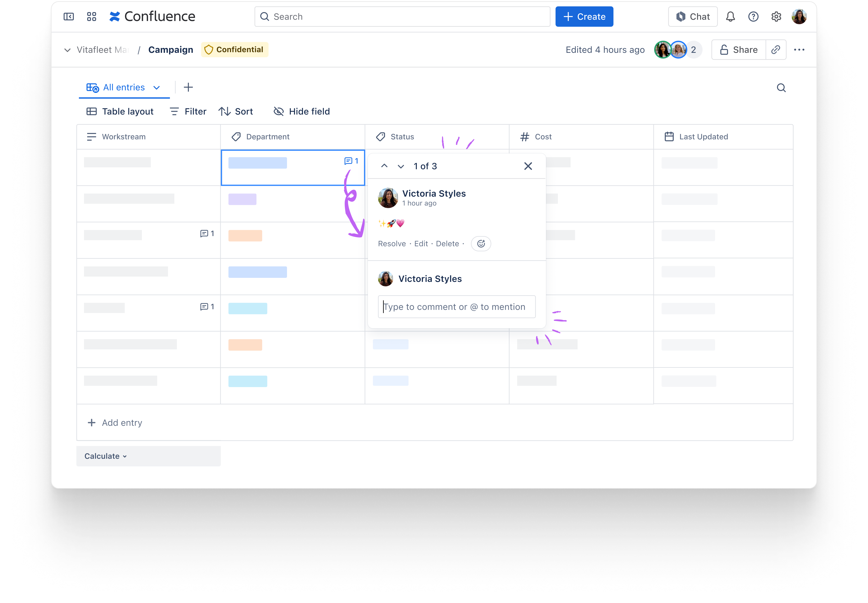The height and width of the screenshot is (603, 868).
Task: Go to previous comment with up chevron
Action: pyautogui.click(x=384, y=166)
